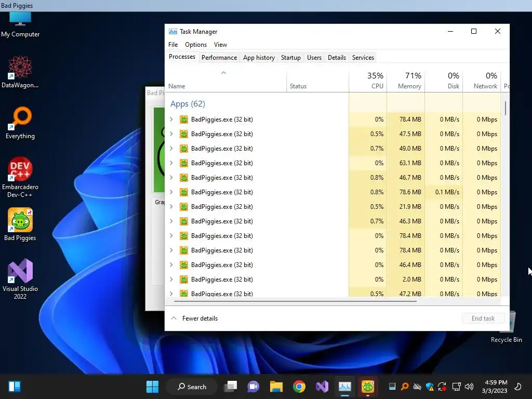Expand BadPiggies.exe row using 63.1 MB

point(171,163)
